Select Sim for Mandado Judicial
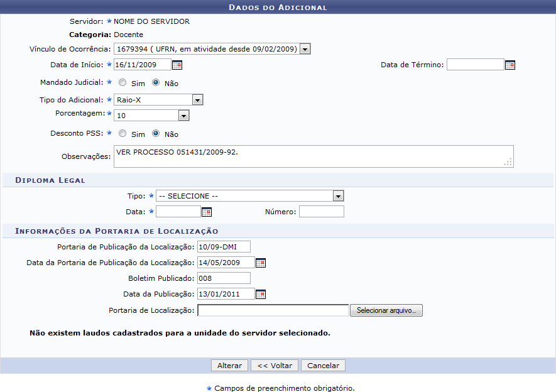 pyautogui.click(x=123, y=82)
